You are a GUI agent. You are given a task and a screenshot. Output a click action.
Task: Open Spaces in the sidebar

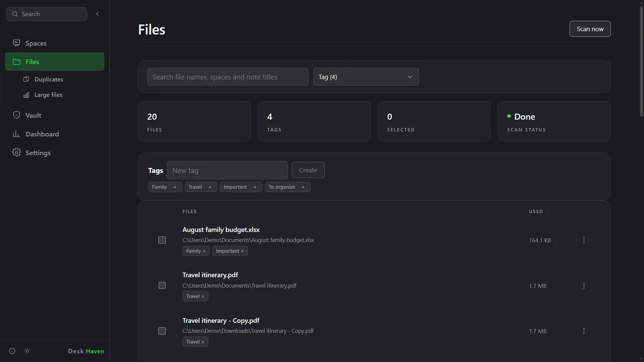55,43
